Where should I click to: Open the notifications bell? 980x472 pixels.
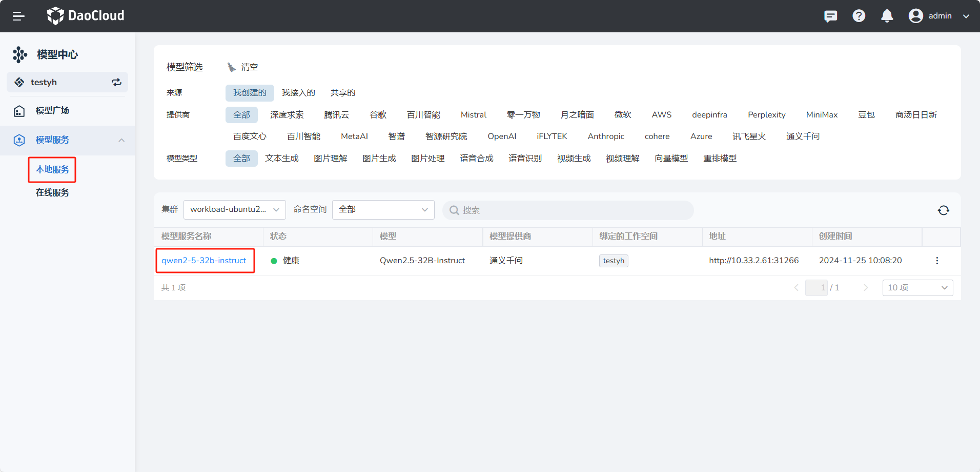coord(887,16)
